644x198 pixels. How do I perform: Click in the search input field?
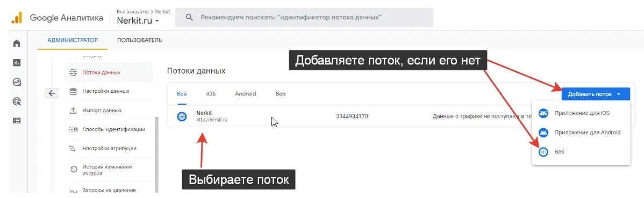pos(304,18)
